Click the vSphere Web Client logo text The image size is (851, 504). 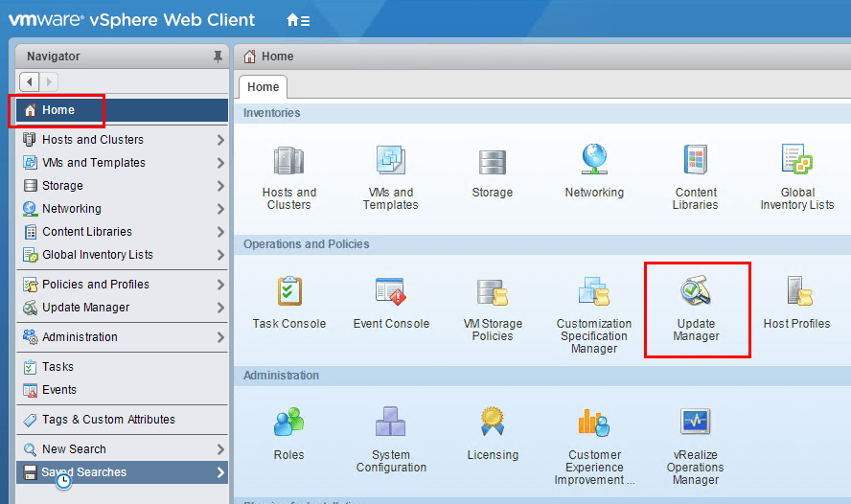point(132,20)
